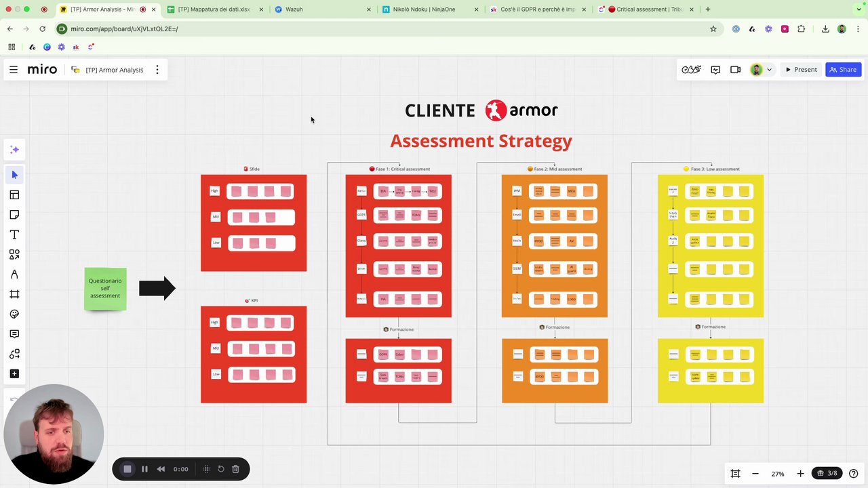Select the Fase 1: Critical assessment label
This screenshot has height=488, width=868.
(399, 169)
